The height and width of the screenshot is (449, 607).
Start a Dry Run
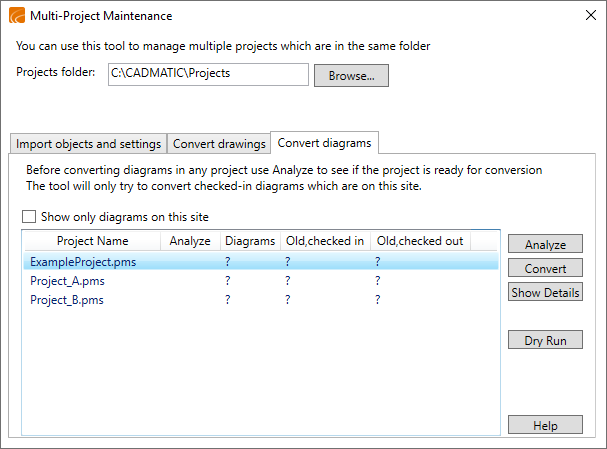545,341
